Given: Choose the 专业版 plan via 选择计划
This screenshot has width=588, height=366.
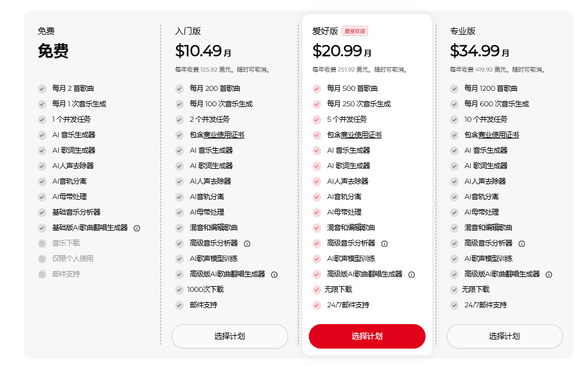Looking at the screenshot, I should [x=504, y=336].
